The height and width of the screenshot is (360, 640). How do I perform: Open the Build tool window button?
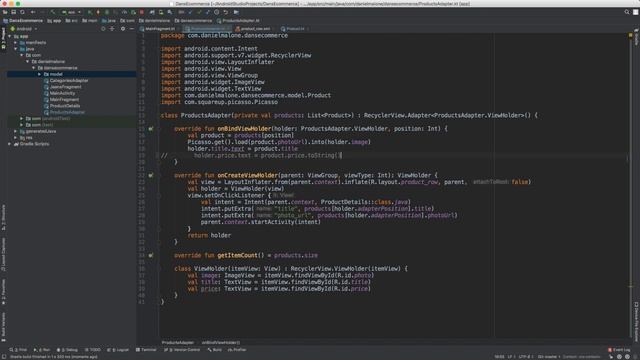pos(215,350)
